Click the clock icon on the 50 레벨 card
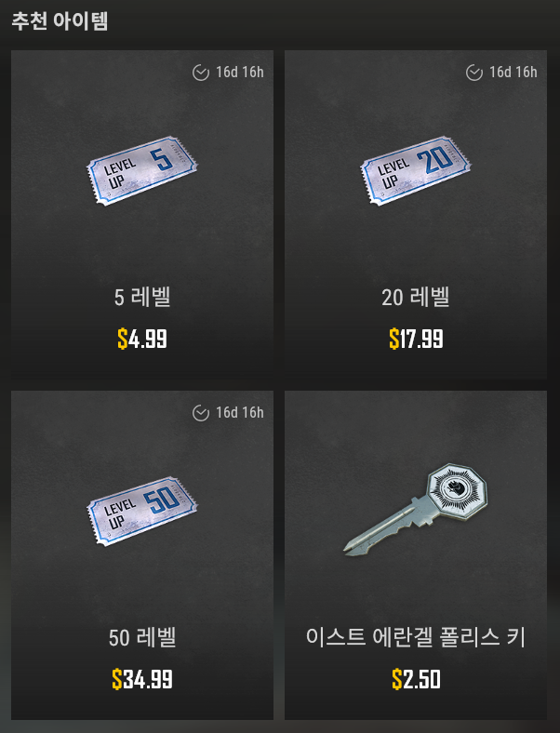Image resolution: width=560 pixels, height=733 pixels. coord(201,413)
